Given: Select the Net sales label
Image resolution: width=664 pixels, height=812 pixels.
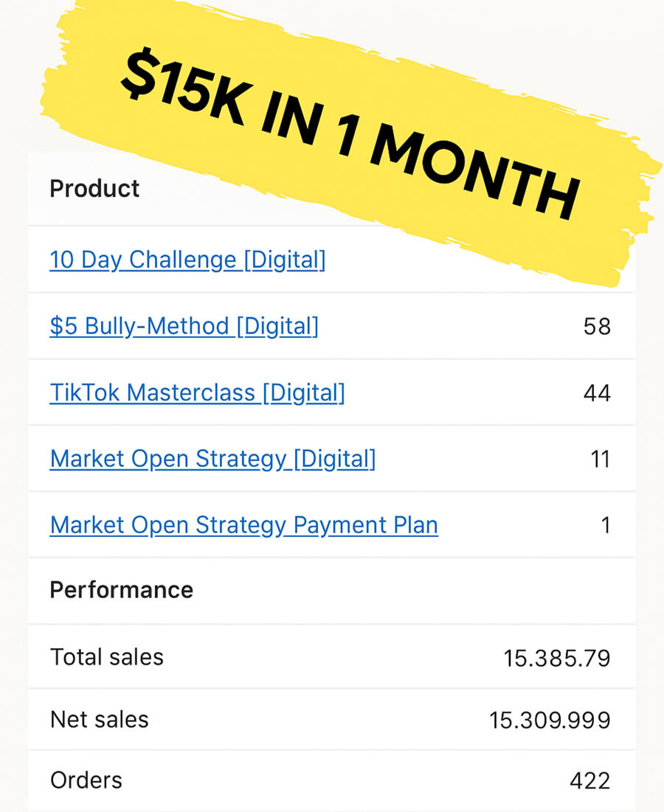Looking at the screenshot, I should click(x=100, y=720).
